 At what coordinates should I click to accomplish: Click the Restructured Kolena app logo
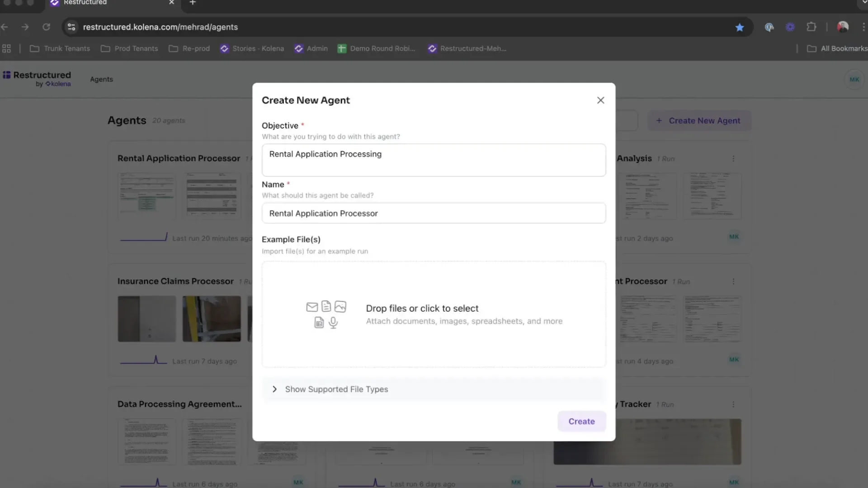(x=37, y=78)
